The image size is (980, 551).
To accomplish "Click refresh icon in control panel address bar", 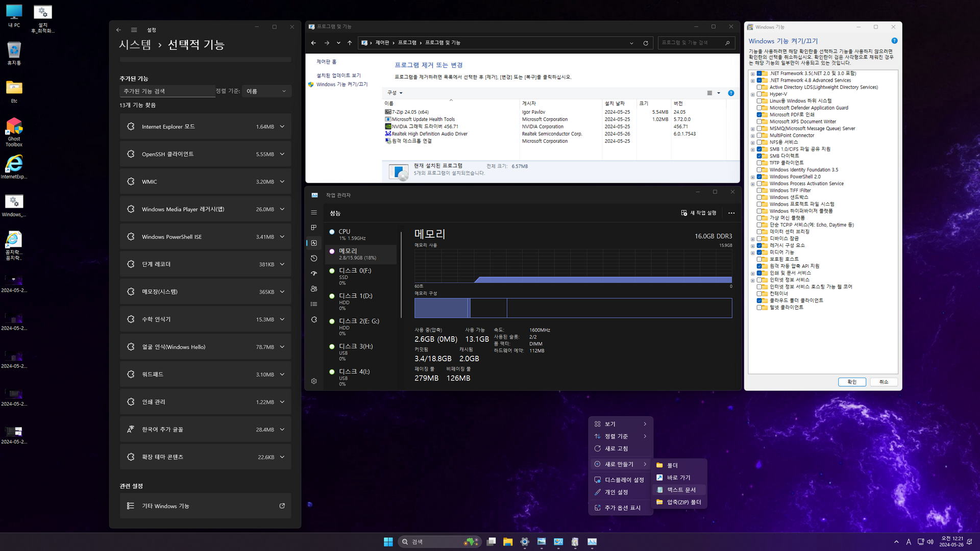I will 646,43.
